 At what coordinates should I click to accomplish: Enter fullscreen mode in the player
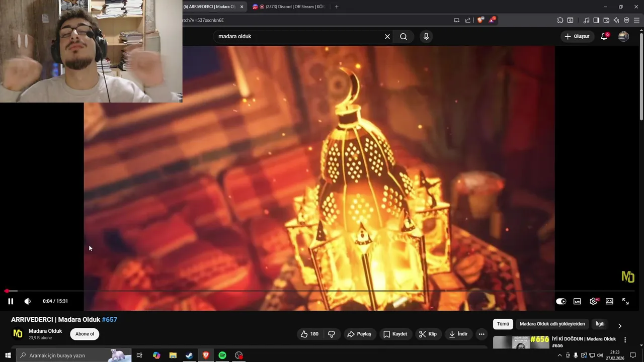point(625,301)
